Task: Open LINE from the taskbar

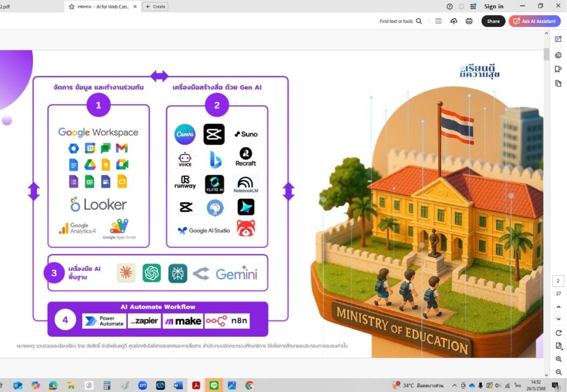Action: [214, 385]
